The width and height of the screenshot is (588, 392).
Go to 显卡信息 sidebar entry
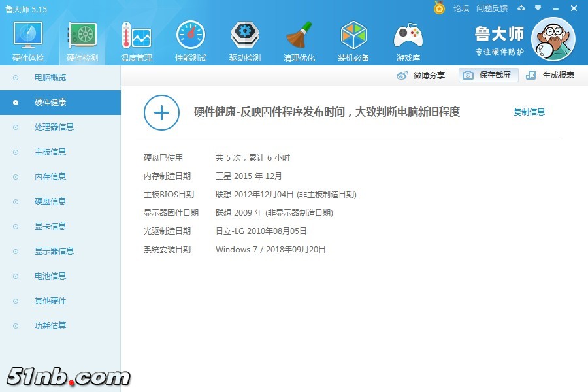(50, 227)
